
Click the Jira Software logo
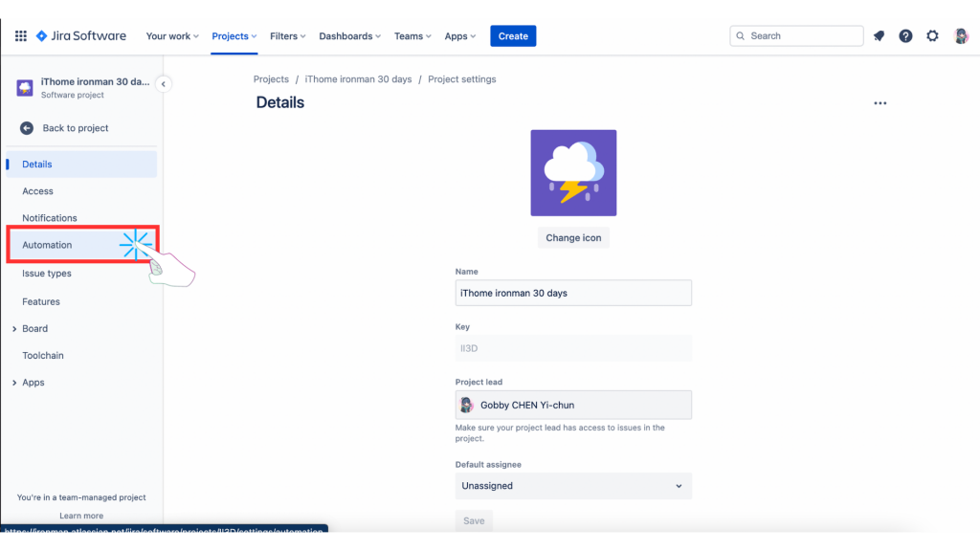[x=81, y=36]
